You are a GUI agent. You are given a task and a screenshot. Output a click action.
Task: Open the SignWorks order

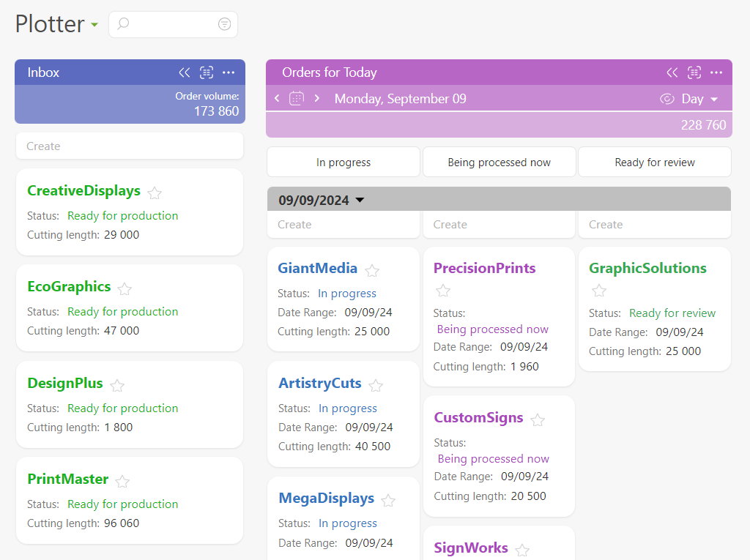tap(471, 547)
